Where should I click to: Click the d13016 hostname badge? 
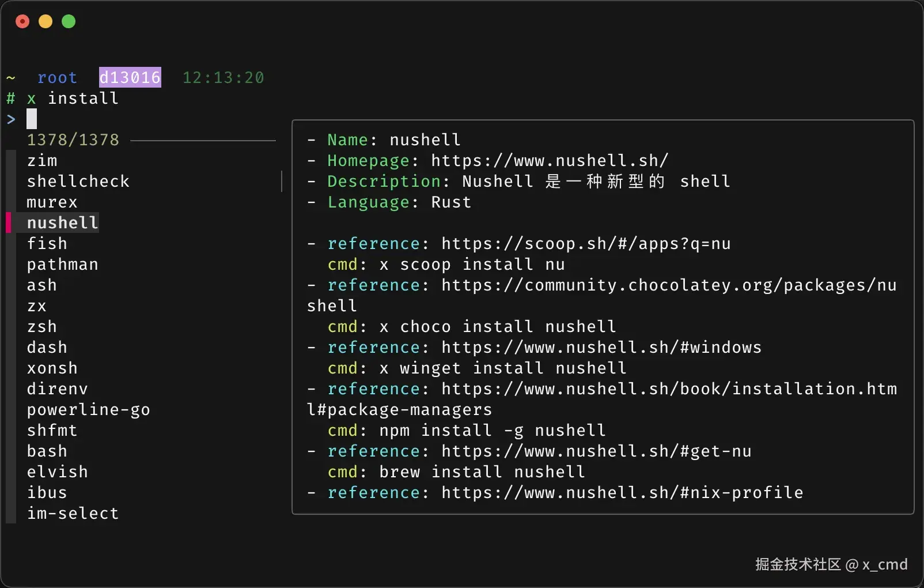tap(129, 77)
